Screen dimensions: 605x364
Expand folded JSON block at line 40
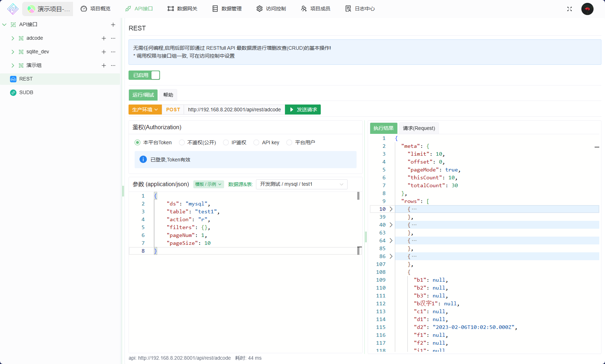tap(391, 225)
